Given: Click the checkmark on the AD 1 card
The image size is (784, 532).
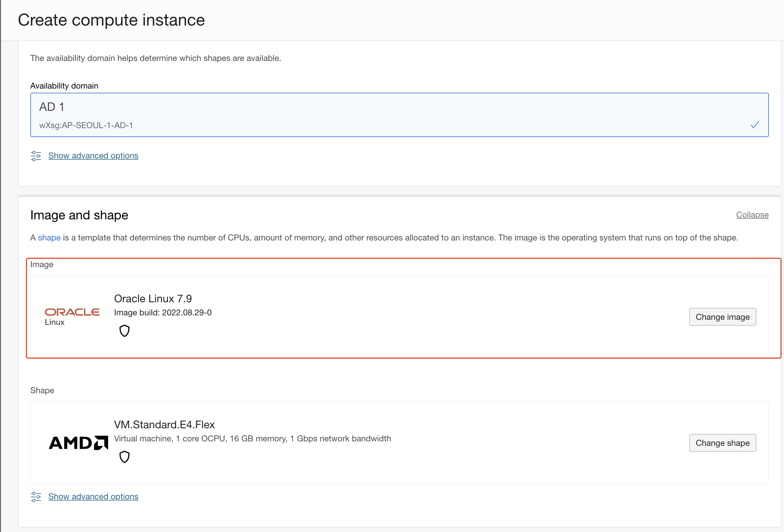Looking at the screenshot, I should (x=755, y=125).
